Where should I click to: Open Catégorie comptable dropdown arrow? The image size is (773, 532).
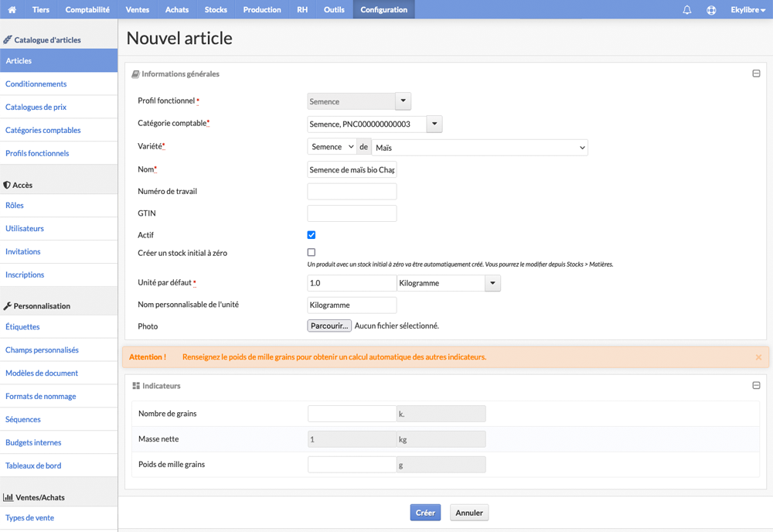tap(434, 124)
